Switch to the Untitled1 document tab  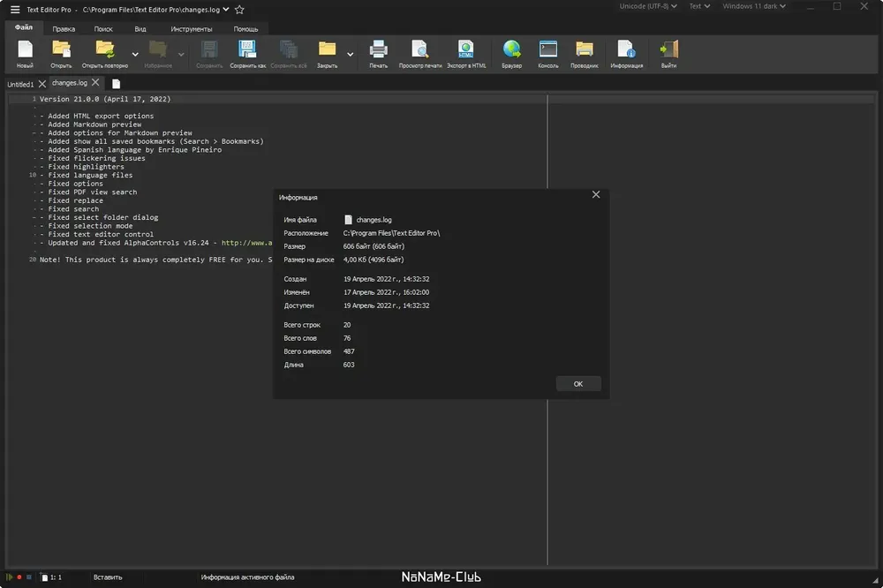[20, 85]
